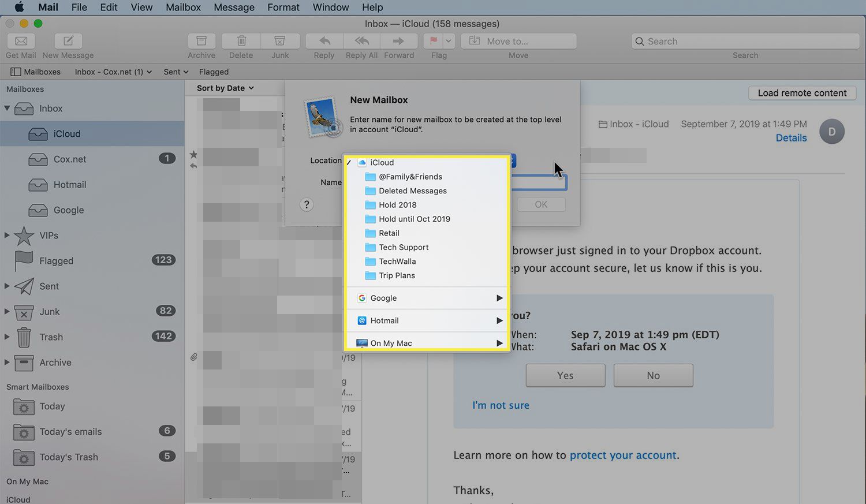Screen dimensions: 866x504
Task: Choose the TechWalla folder
Action: click(426, 262)
